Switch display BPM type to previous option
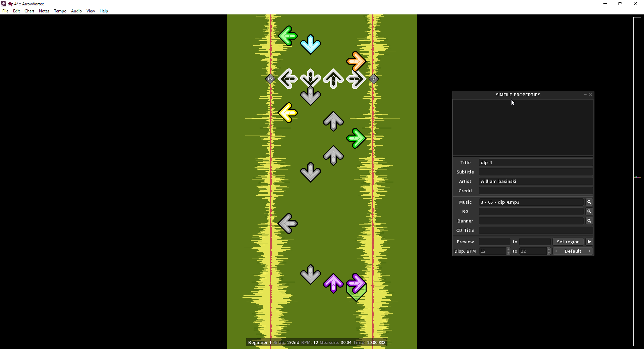The height and width of the screenshot is (349, 644). point(556,251)
